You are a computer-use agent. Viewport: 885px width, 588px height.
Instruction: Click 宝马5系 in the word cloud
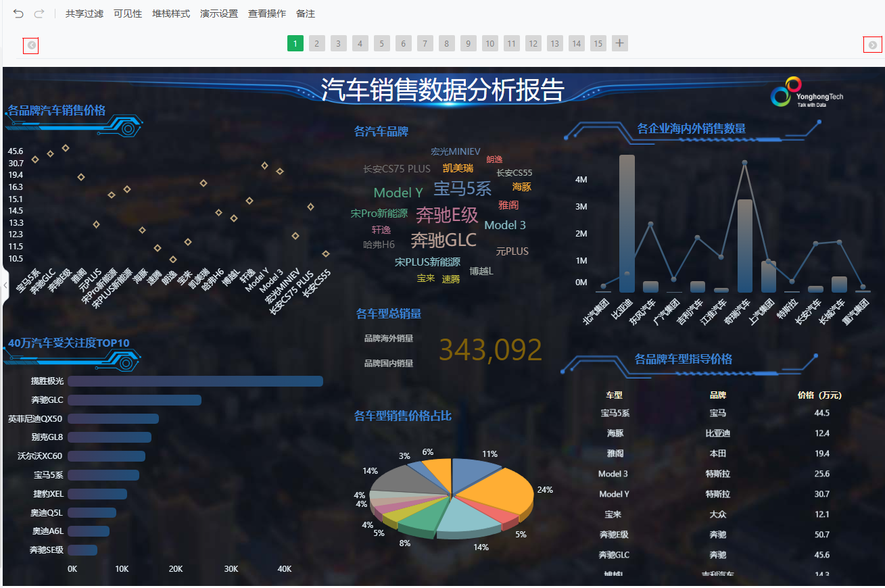point(462,189)
